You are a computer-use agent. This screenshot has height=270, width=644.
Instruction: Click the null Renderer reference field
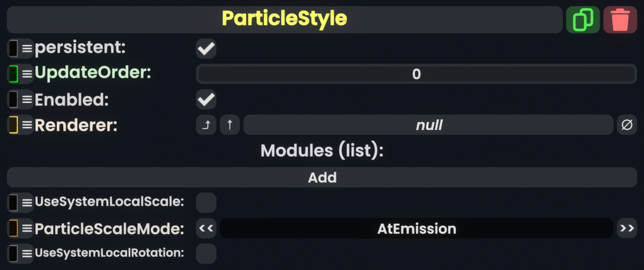[x=428, y=125]
